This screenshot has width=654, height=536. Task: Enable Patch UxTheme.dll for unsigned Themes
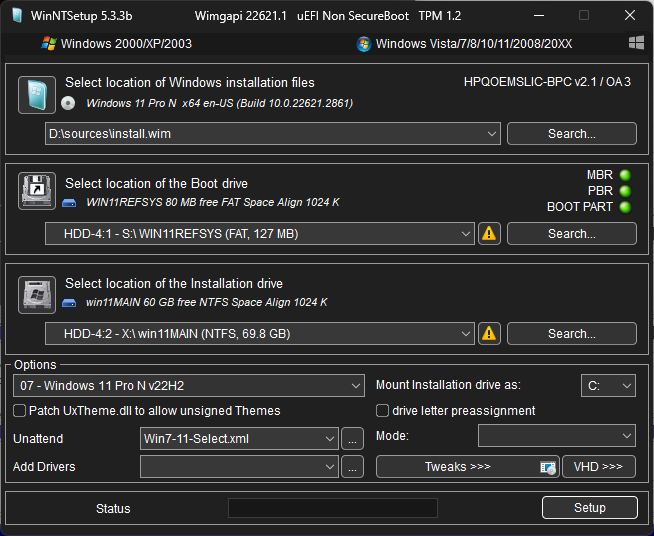click(19, 410)
